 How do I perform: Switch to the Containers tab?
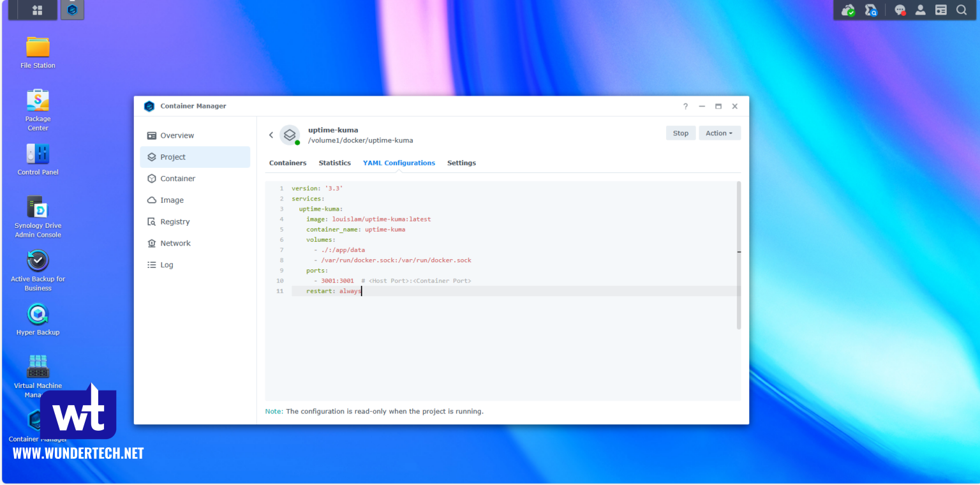[x=287, y=163]
